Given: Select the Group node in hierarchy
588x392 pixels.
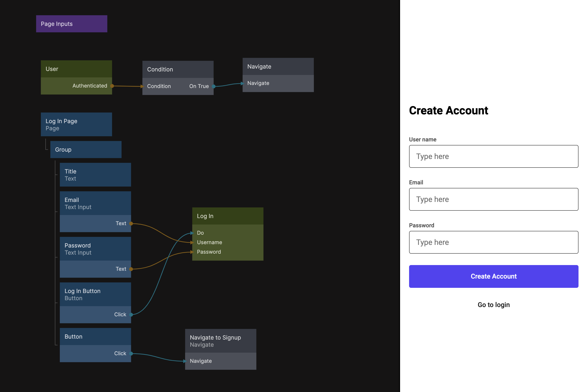Looking at the screenshot, I should [86, 149].
